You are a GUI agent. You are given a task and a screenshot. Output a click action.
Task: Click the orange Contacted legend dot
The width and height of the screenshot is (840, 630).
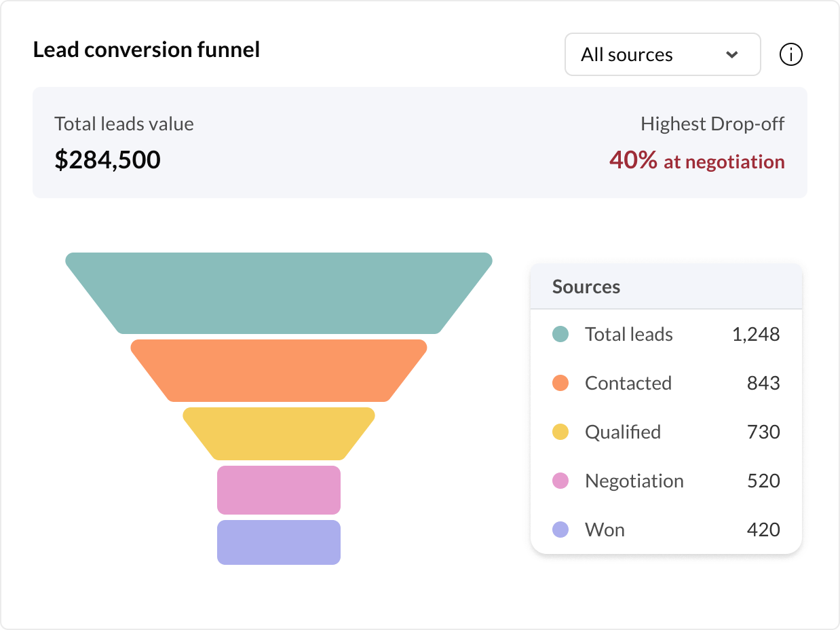560,383
